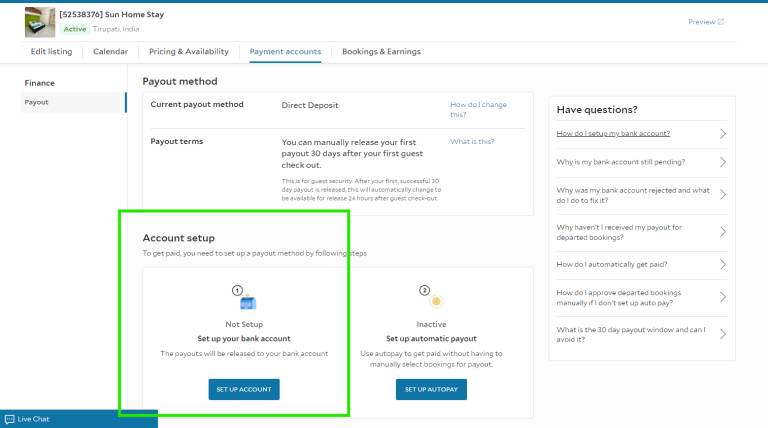
Task: Open the Sun Home Stay listing thumbnail
Action: tap(40, 22)
